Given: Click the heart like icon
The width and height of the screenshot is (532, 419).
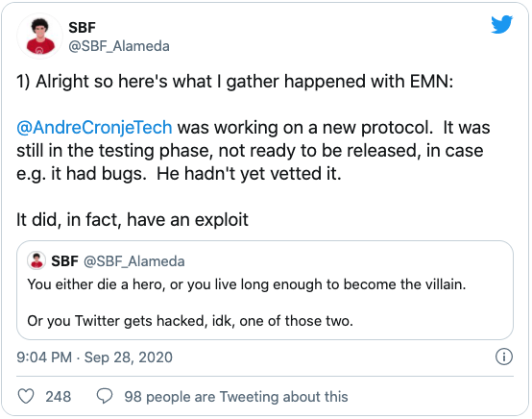Looking at the screenshot, I should [26, 396].
